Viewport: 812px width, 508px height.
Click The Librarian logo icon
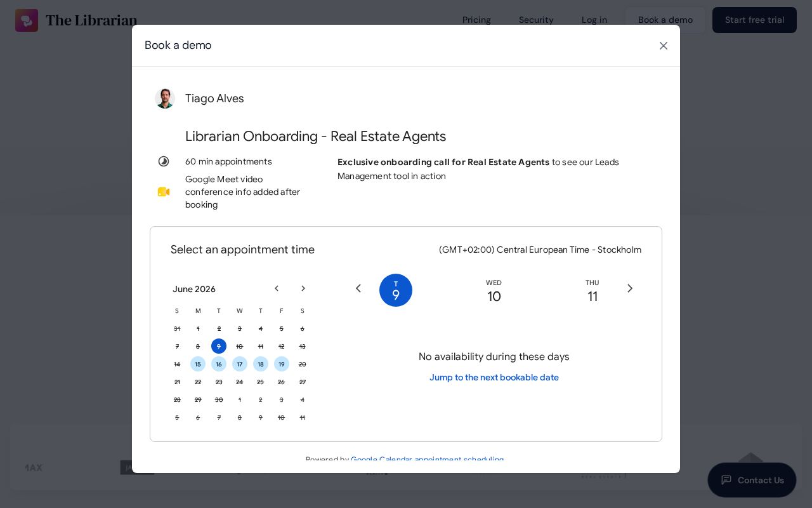coord(27,20)
